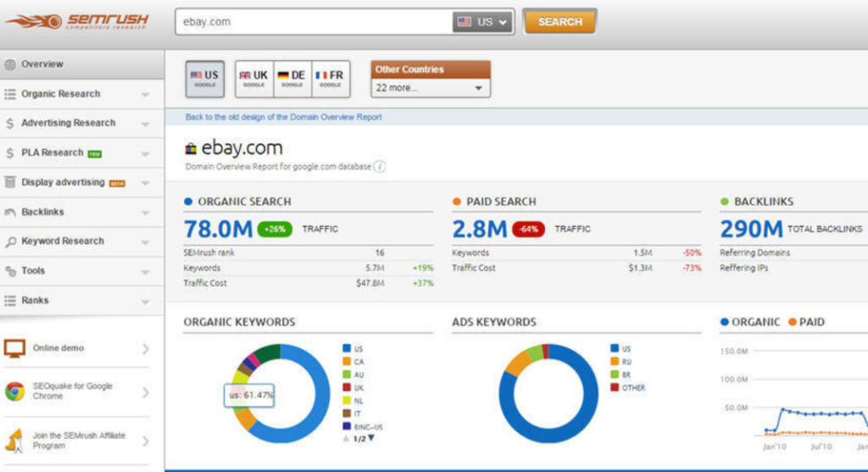Click the $47.8M traffic cost value
Viewport: 868px width, 472px height.
(x=370, y=283)
